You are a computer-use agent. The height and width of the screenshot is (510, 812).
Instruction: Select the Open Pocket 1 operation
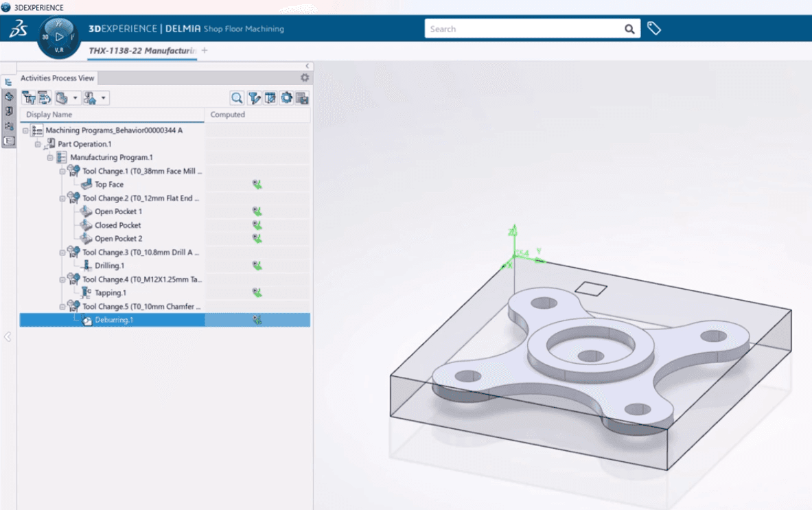point(118,211)
